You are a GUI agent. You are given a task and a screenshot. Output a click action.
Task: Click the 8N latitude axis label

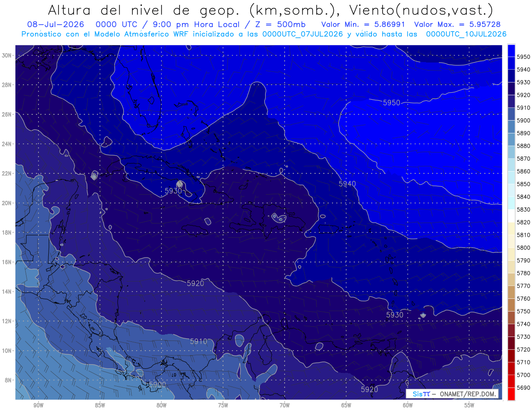tap(8, 380)
